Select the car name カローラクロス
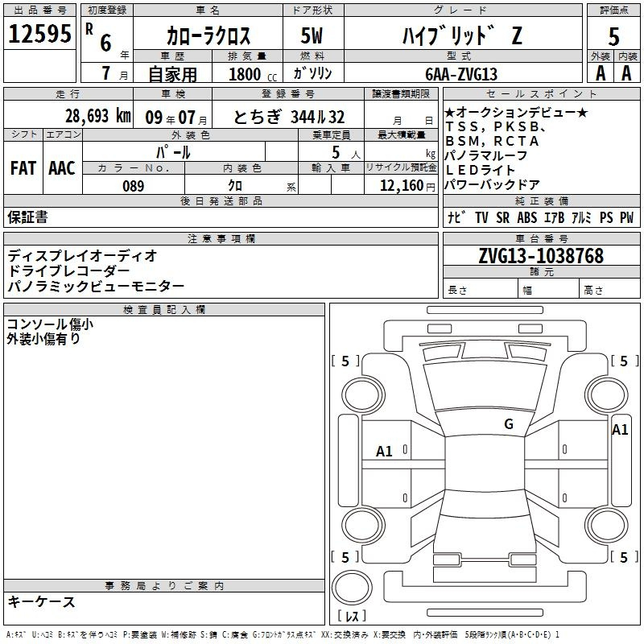 coord(208,36)
